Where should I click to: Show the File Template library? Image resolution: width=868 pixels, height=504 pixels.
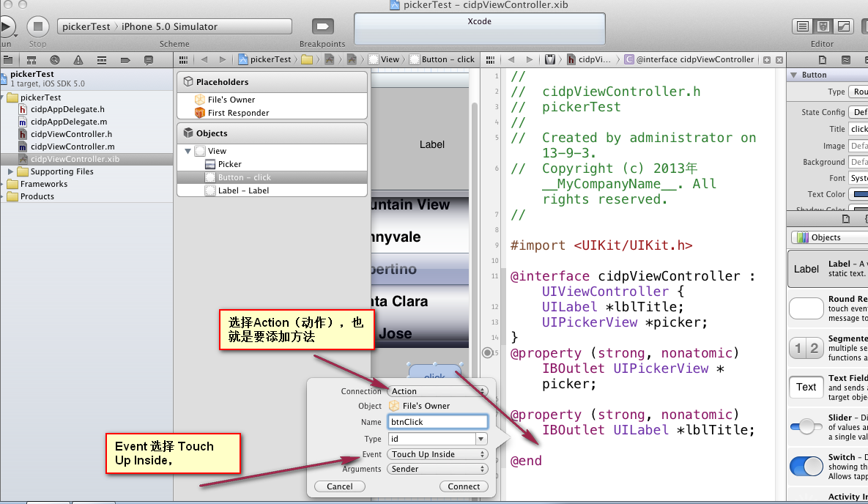[846, 219]
